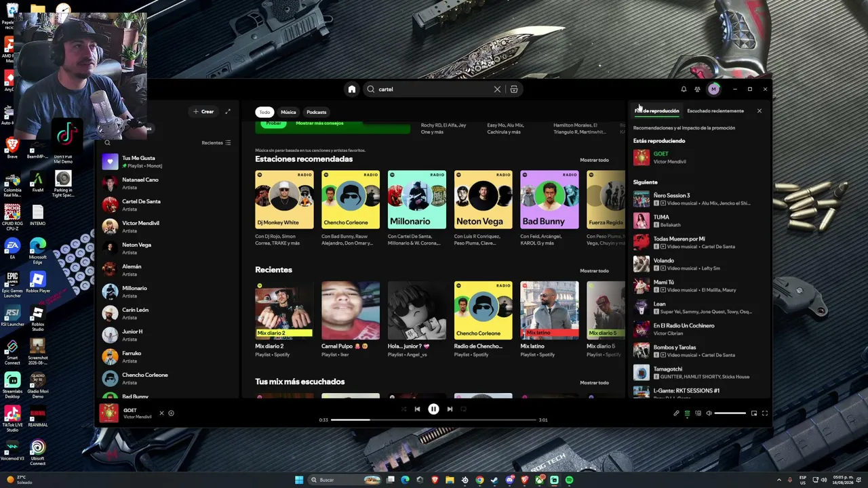Open Windows Start menu
Viewport: 868px width, 488px height.
coord(299,480)
